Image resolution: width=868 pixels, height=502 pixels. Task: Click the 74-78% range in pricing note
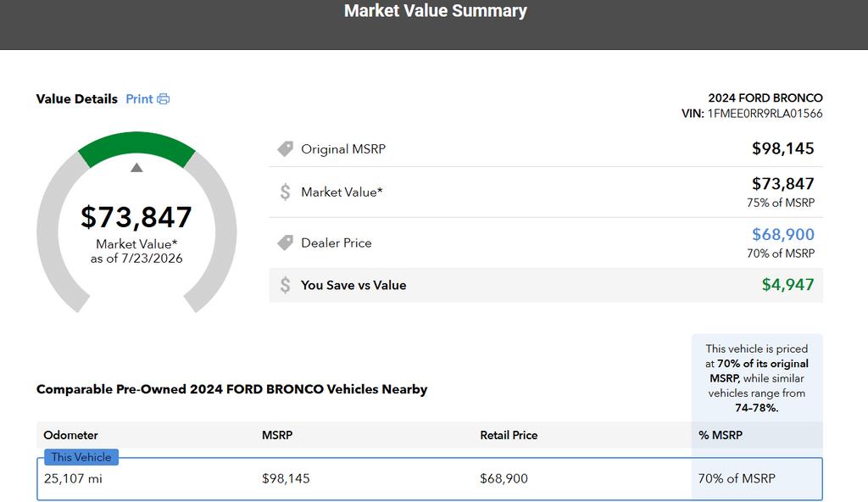[756, 408]
